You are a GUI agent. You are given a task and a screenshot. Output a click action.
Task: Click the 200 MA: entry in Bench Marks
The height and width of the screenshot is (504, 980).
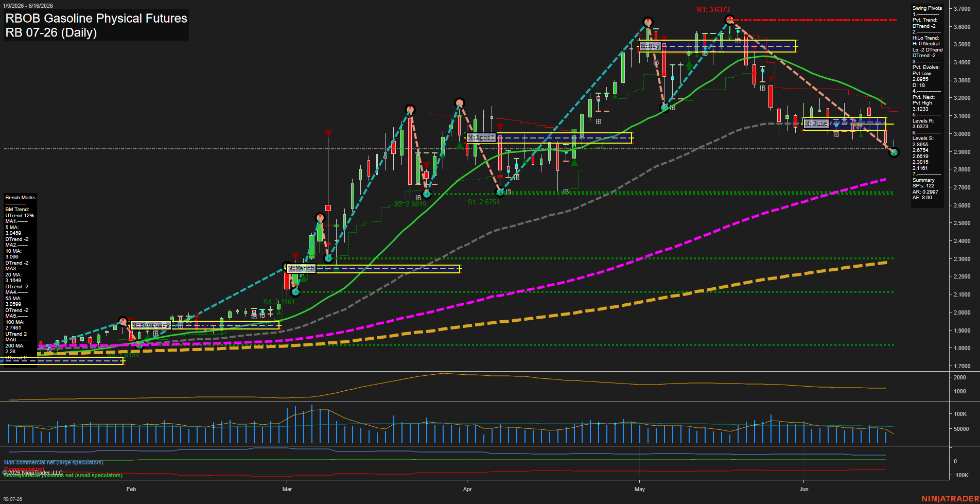click(14, 346)
